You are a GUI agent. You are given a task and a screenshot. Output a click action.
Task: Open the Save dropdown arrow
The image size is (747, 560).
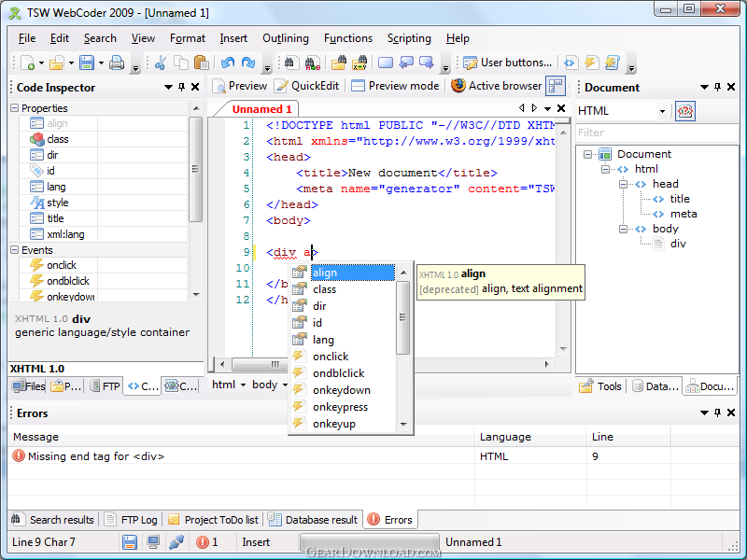101,63
